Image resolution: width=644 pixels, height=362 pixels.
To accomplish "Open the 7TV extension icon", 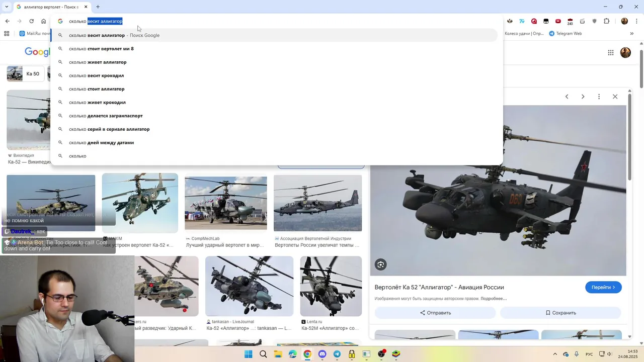I will (x=522, y=21).
